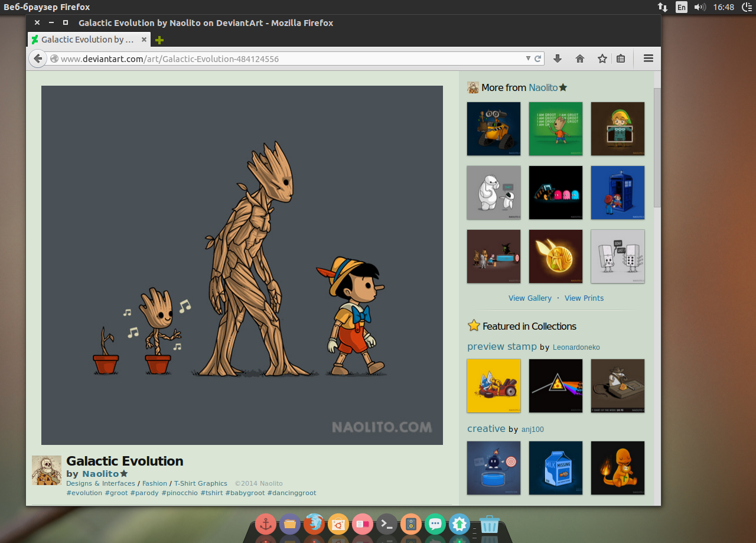The width and height of the screenshot is (756, 543).
Task: Open the golden snitch thumbnail
Action: pyautogui.click(x=556, y=256)
